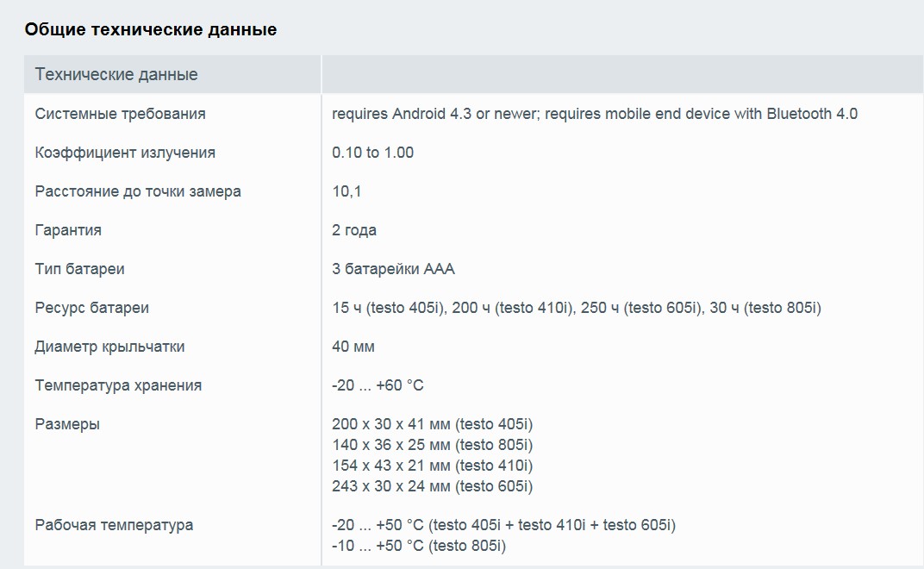Click the "Тип батареи" label

point(79,270)
